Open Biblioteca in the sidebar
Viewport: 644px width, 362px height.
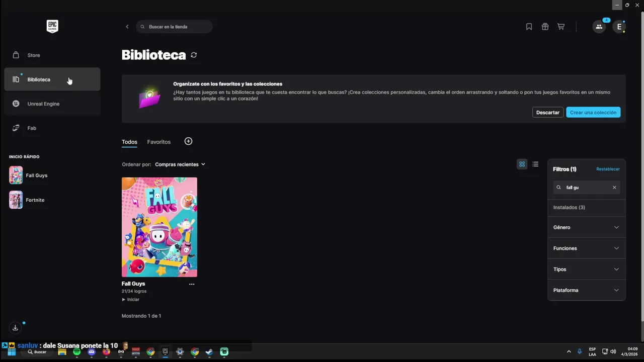coord(52,79)
